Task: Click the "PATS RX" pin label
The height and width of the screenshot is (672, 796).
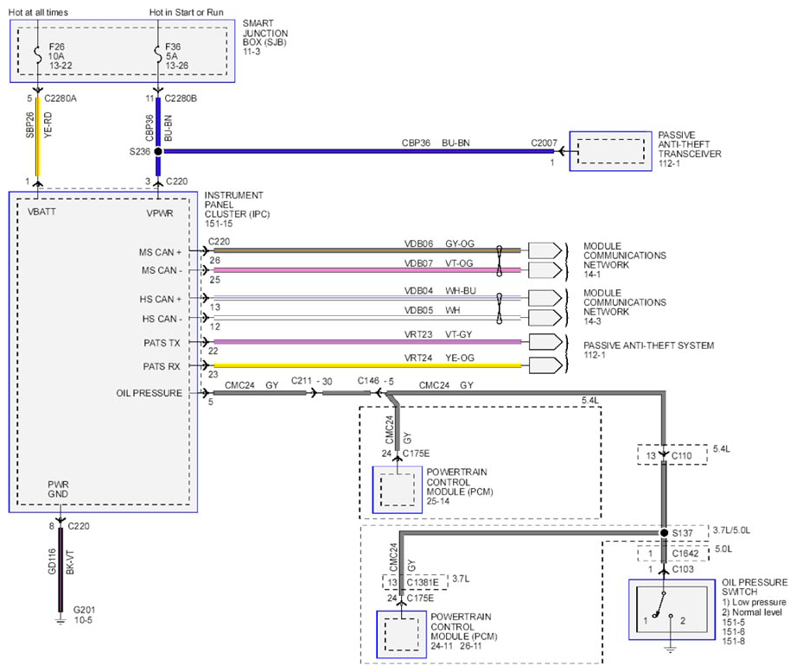Action: pos(162,366)
